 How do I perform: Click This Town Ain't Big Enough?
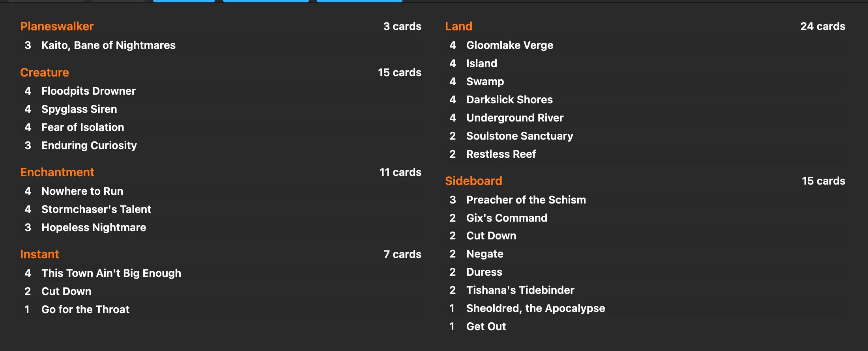[111, 273]
